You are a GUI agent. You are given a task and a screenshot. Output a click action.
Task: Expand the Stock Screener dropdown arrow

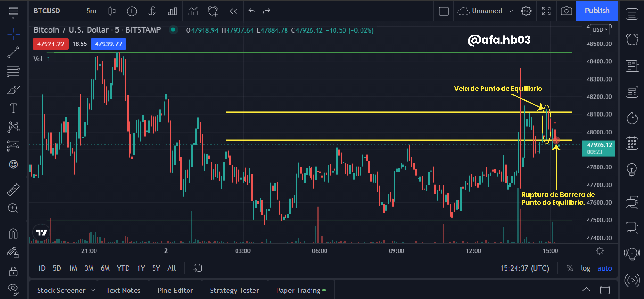click(93, 290)
